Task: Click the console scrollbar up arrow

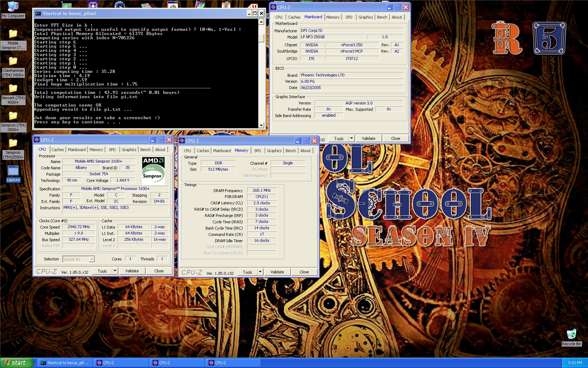Action: click(261, 22)
